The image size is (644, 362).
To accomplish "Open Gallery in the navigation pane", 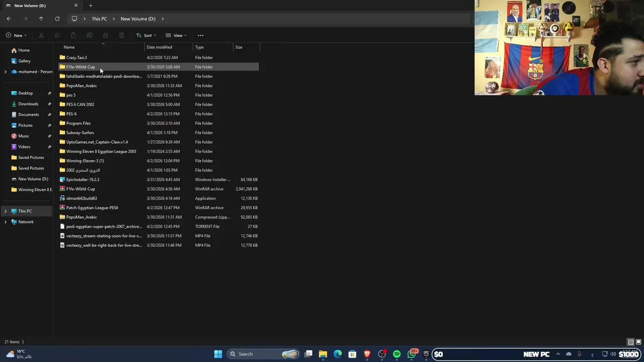I will pos(24,61).
